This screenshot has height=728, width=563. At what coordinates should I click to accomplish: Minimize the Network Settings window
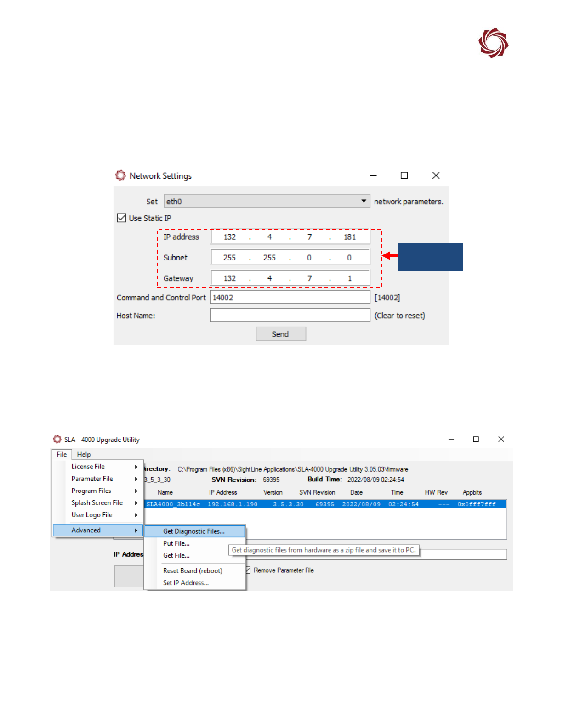pos(373,175)
